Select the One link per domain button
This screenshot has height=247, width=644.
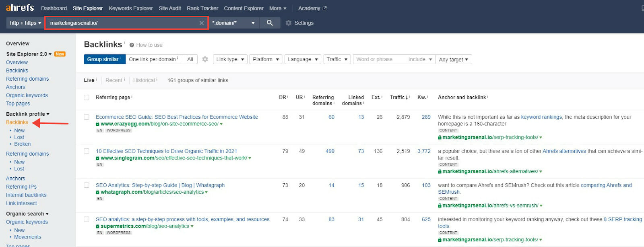(153, 59)
